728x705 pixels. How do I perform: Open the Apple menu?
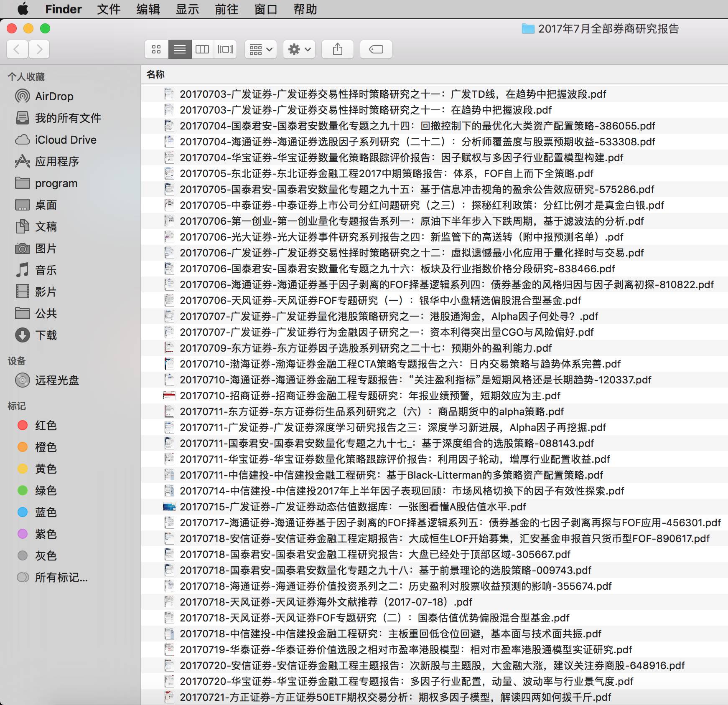coord(23,9)
